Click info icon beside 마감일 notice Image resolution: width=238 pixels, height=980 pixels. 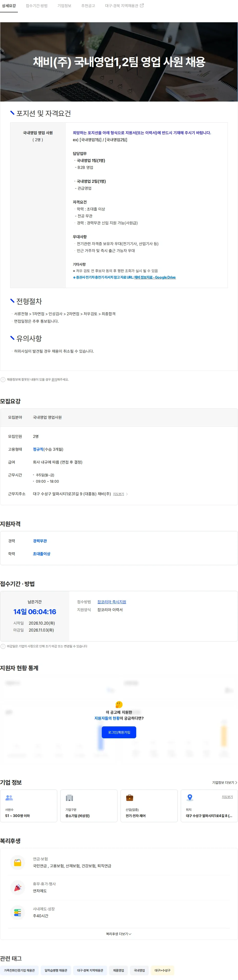click(x=3, y=646)
